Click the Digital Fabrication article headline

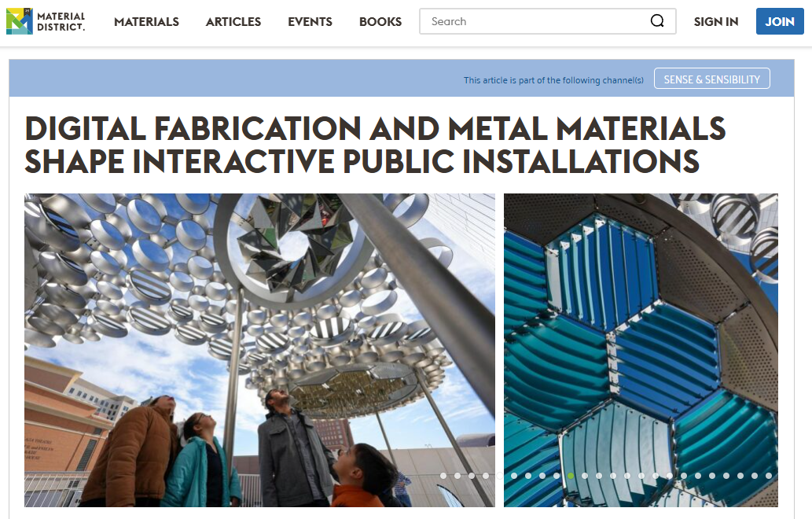point(375,145)
